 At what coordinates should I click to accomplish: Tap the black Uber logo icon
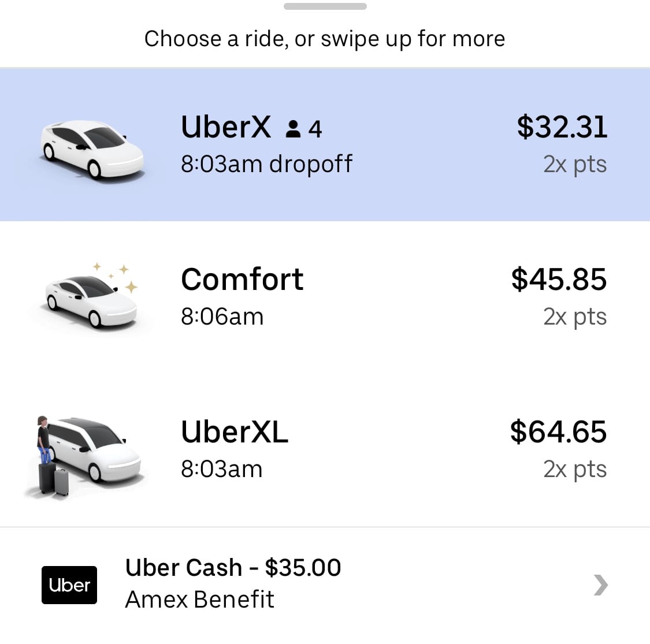tap(69, 585)
